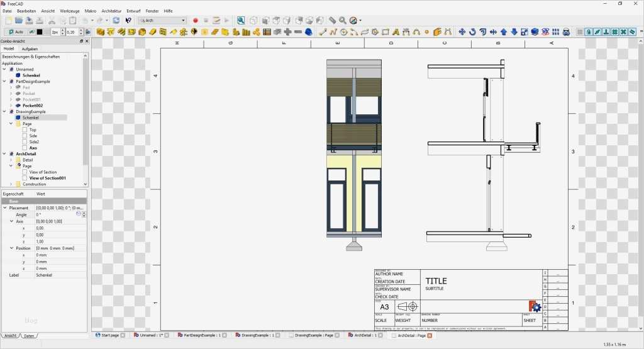Click the tree panel vertical scrollbar
This screenshot has width=644, height=349.
click(86, 111)
